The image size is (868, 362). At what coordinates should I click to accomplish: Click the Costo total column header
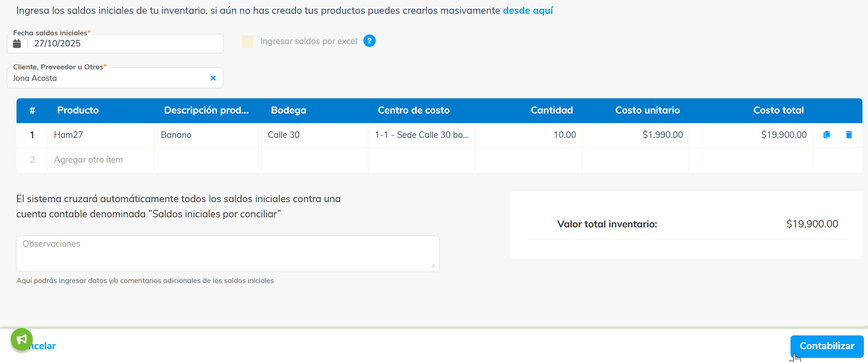[778, 110]
